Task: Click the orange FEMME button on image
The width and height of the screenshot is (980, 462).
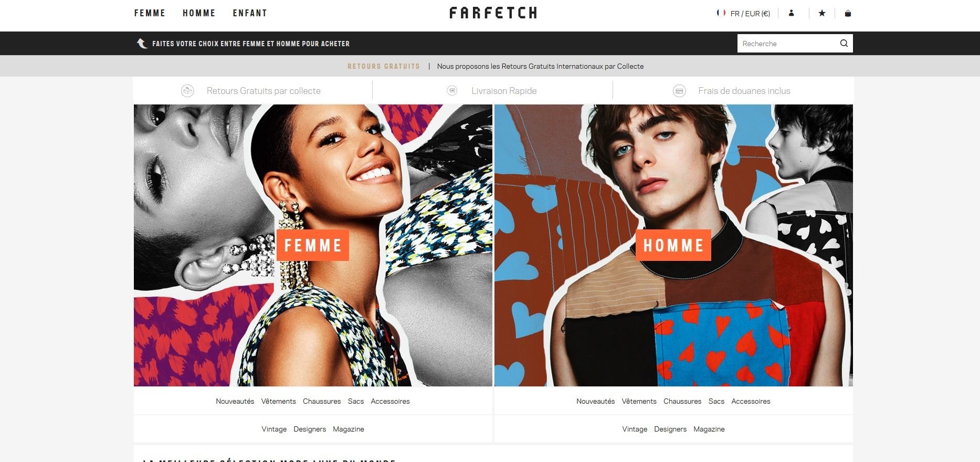Action: [x=313, y=245]
